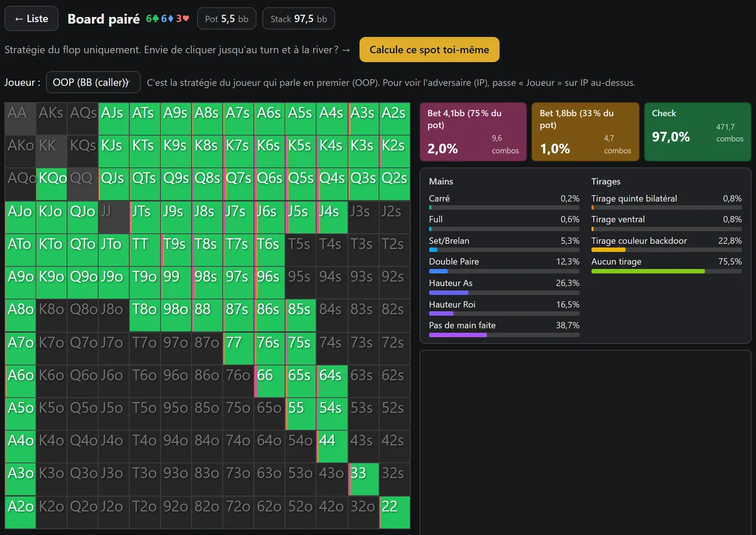Select the Bet 1,8bb (33% du pot) card
The height and width of the screenshot is (535, 756).
585,132
